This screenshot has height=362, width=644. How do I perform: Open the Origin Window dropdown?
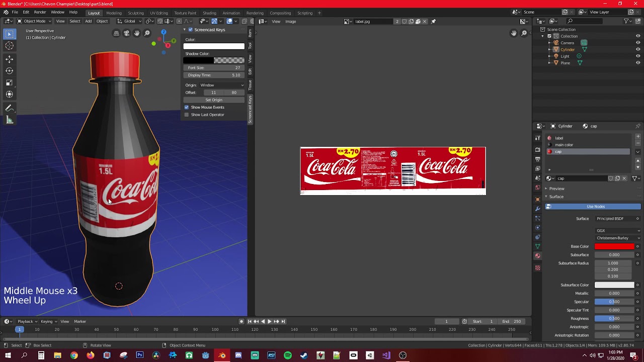[x=221, y=85]
